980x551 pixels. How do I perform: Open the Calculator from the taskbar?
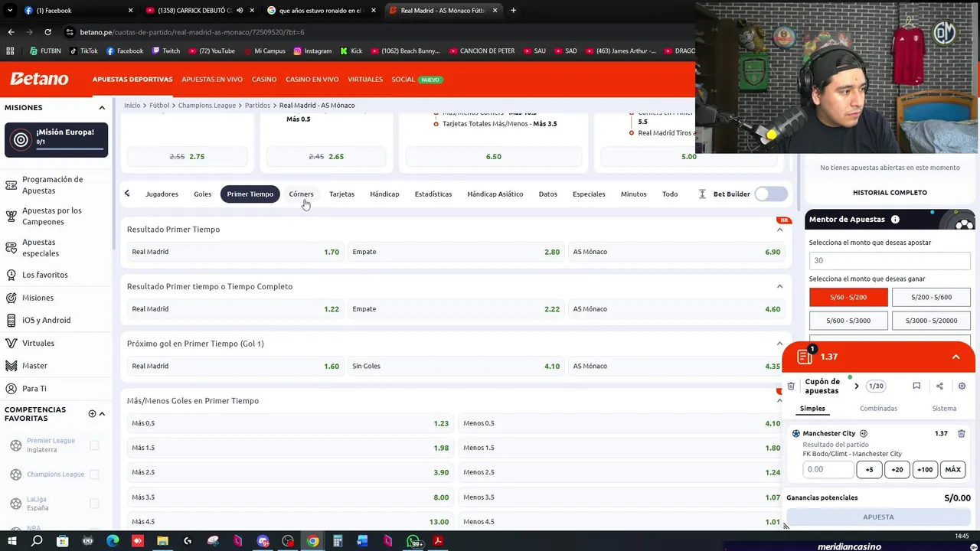(338, 541)
